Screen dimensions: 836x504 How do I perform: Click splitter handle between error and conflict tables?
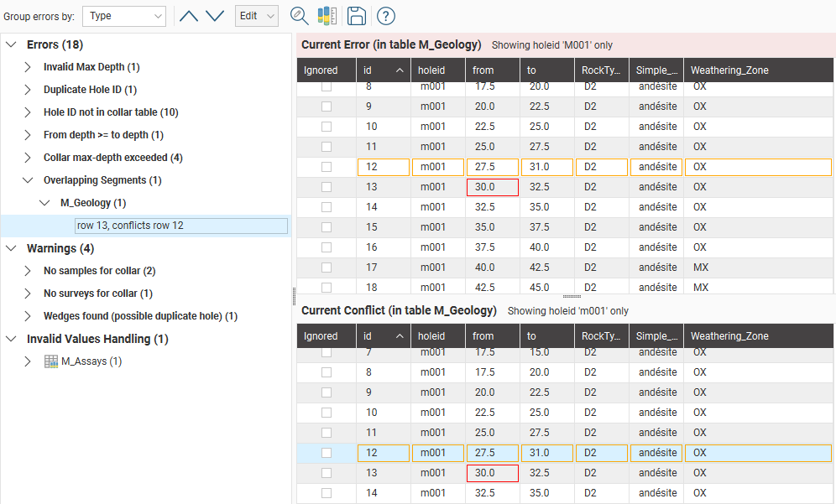click(572, 296)
